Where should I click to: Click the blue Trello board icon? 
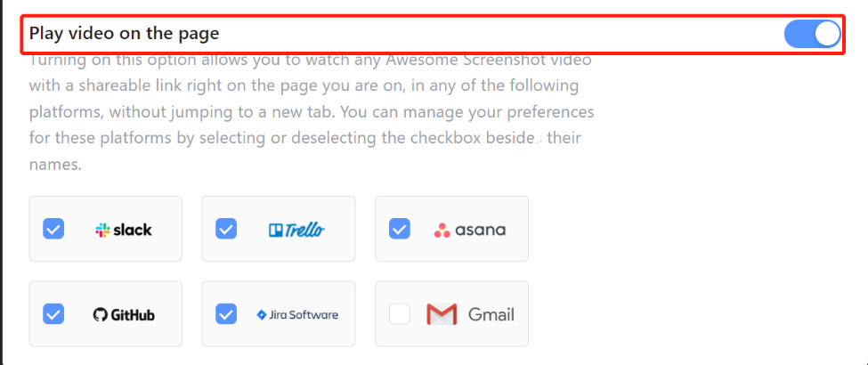(x=276, y=230)
